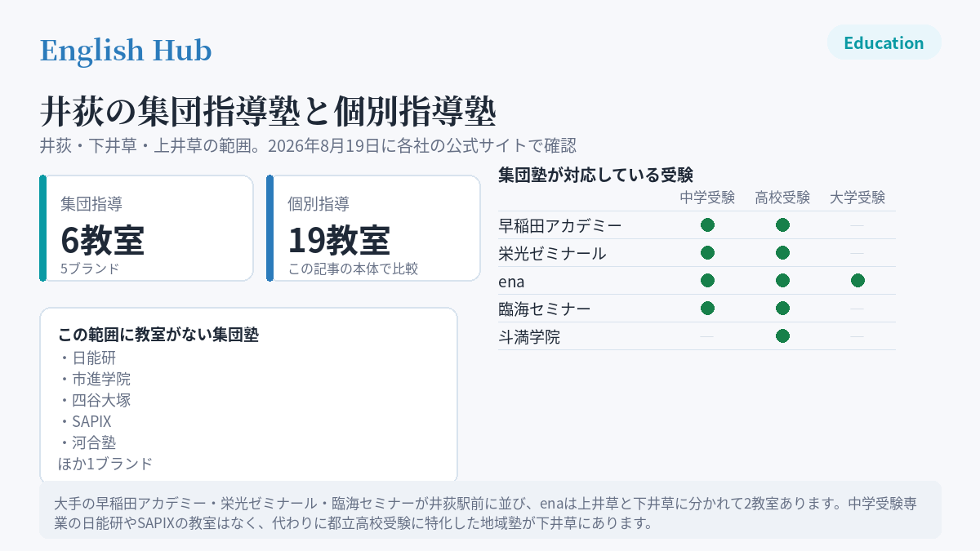This screenshot has width=980, height=551.
Task: Click the ほか1ブランド text
Action: (x=105, y=464)
